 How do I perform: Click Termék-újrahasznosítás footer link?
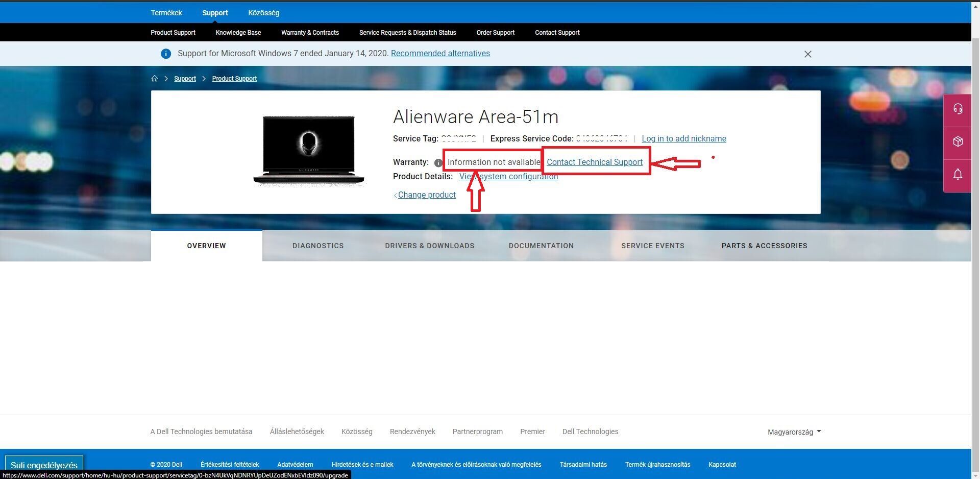click(x=657, y=465)
